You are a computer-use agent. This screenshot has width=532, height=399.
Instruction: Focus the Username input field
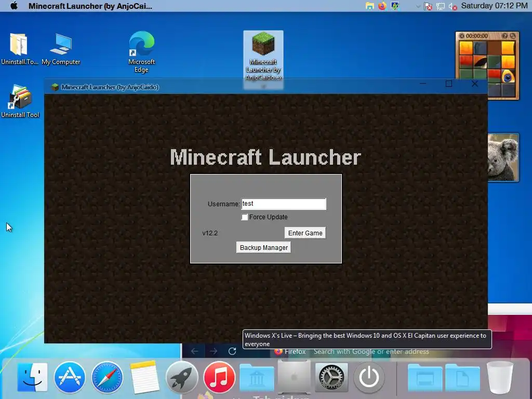tap(284, 204)
